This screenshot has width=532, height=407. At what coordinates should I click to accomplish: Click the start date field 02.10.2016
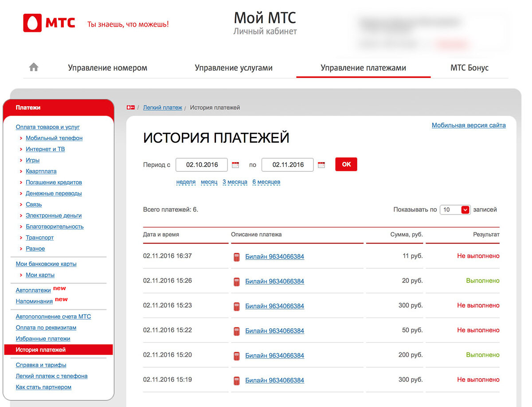click(202, 165)
